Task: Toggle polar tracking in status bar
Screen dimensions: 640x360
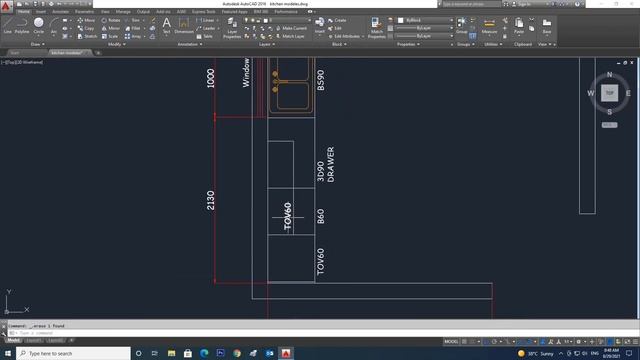Action: [494, 342]
